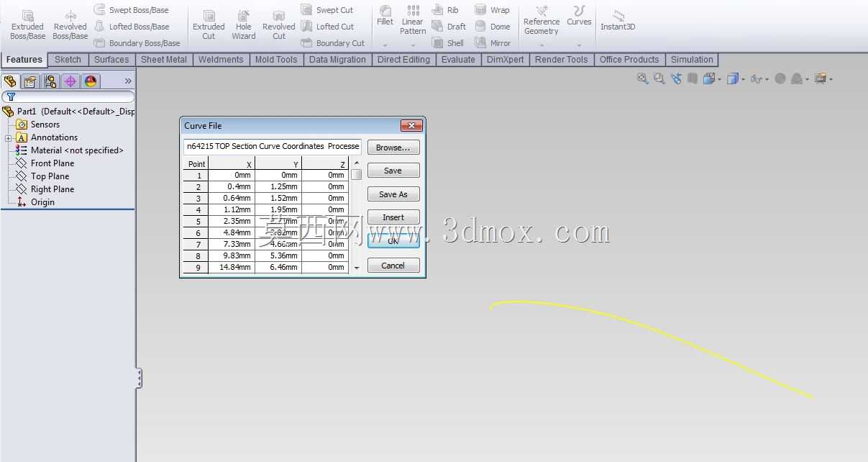Viewport: 868px width, 462px height.
Task: Open the Simulation tab
Action: pos(692,60)
